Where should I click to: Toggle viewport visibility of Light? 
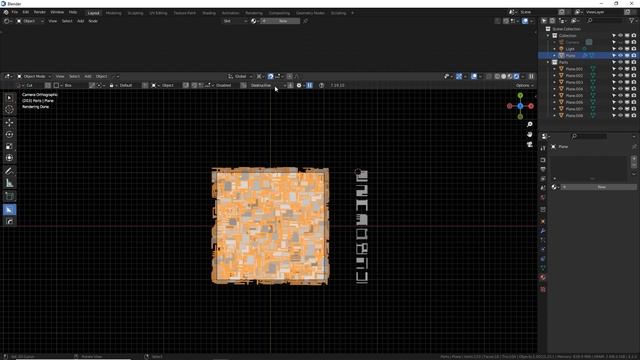click(x=620, y=49)
